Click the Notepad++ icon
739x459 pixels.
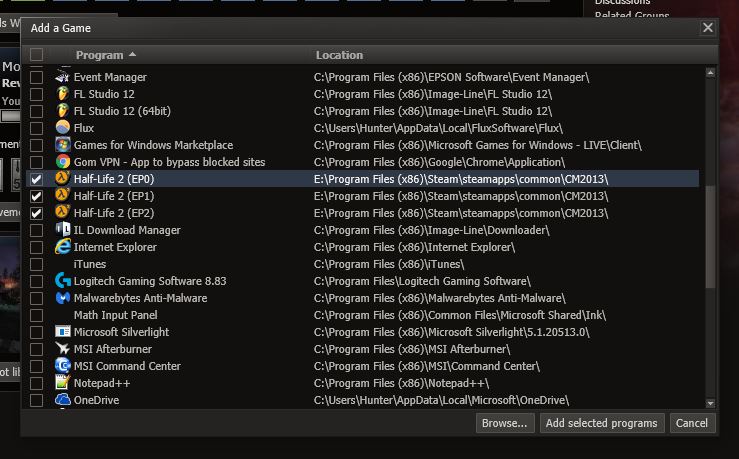point(62,383)
